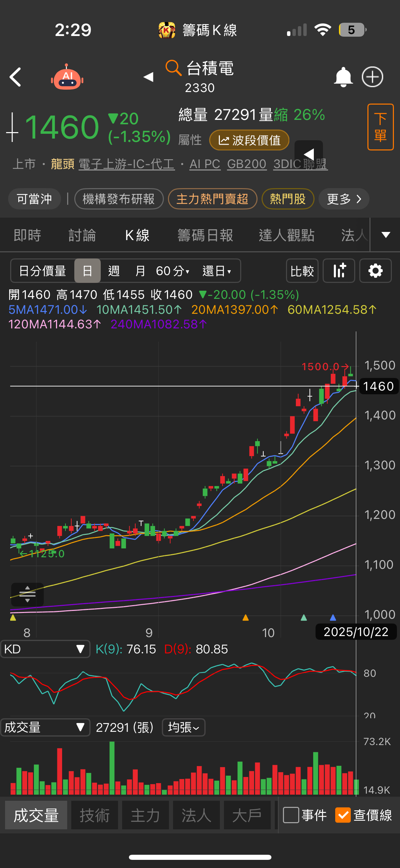Open 波段價值 attribute badge

coord(249,140)
